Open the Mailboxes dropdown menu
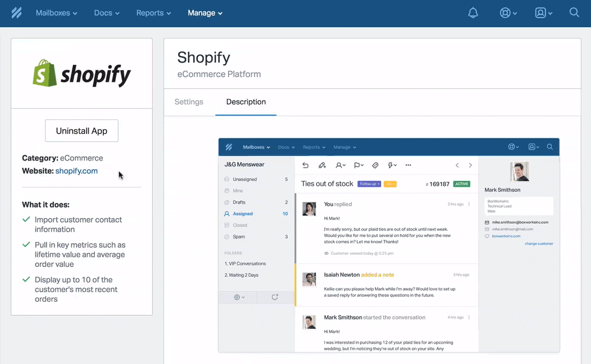Viewport: 591px width, 364px height. (x=57, y=13)
